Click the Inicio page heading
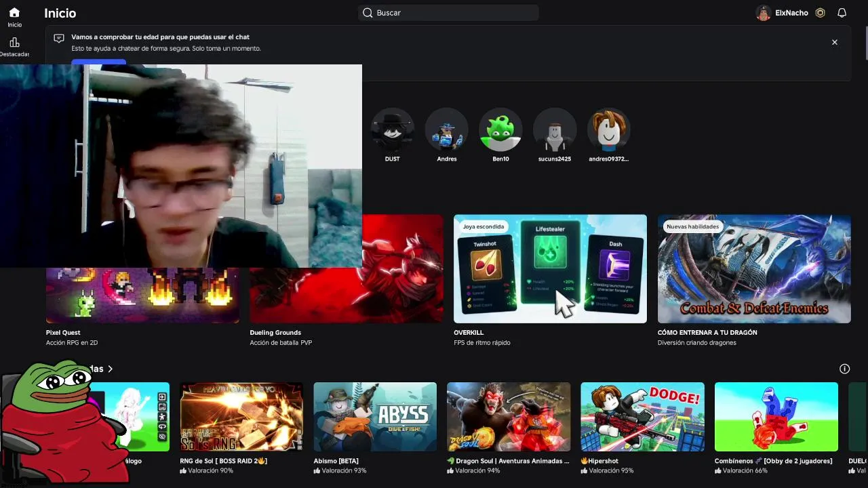Image resolution: width=868 pixels, height=488 pixels. pos(60,13)
